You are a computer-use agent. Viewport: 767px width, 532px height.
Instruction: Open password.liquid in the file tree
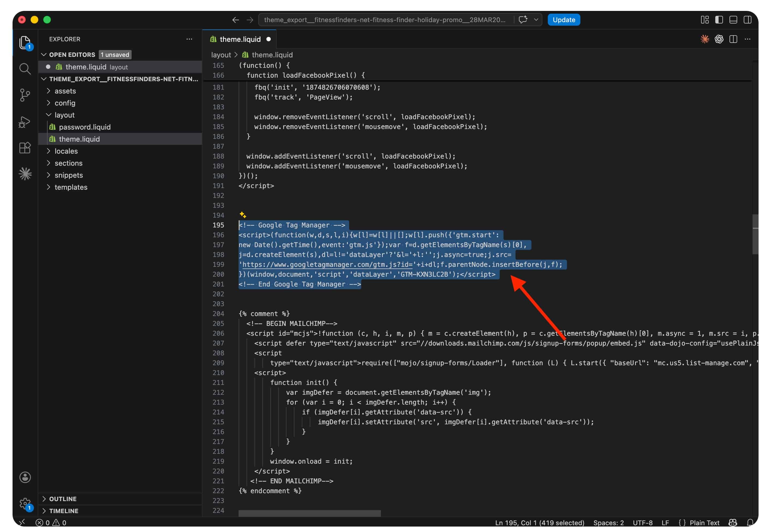[84, 127]
